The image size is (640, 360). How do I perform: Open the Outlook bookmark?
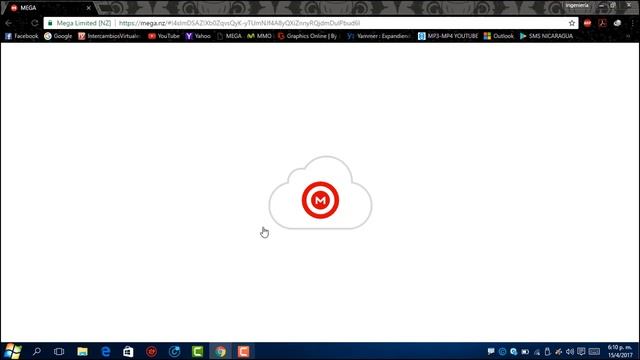(x=499, y=36)
